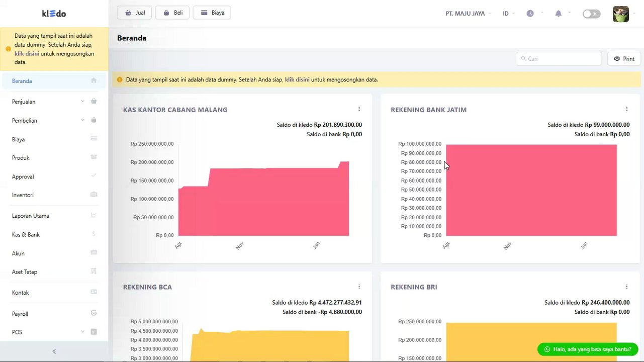Expand the Pembelian sidebar menu
Screen dimensions: 644x362
[x=54, y=121]
